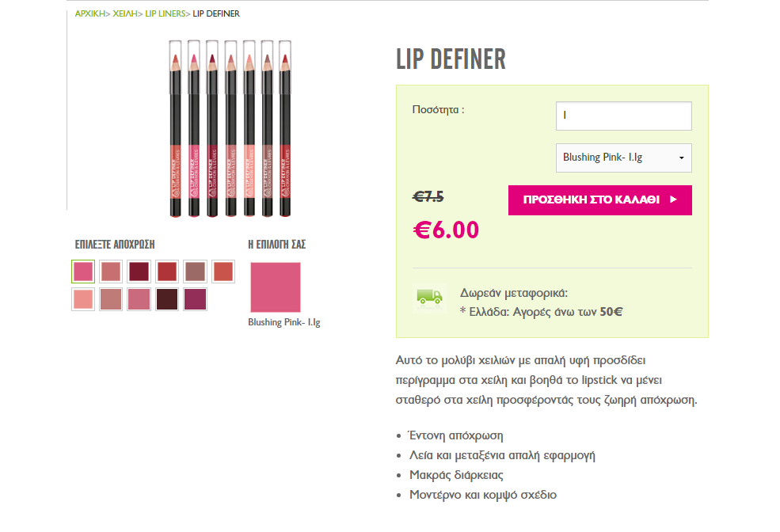Pick the bright red shade swatch
This screenshot has height=532, width=780.
pyautogui.click(x=167, y=272)
